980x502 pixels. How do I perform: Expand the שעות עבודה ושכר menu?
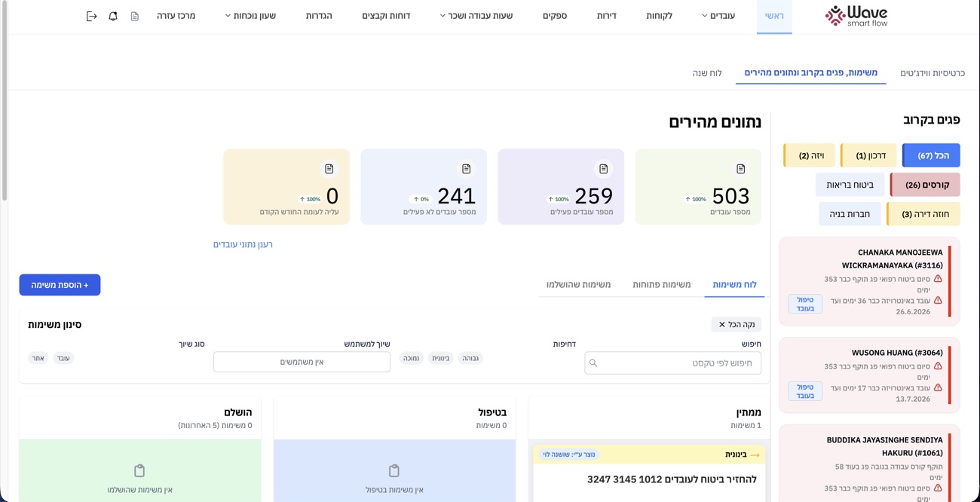click(x=476, y=16)
